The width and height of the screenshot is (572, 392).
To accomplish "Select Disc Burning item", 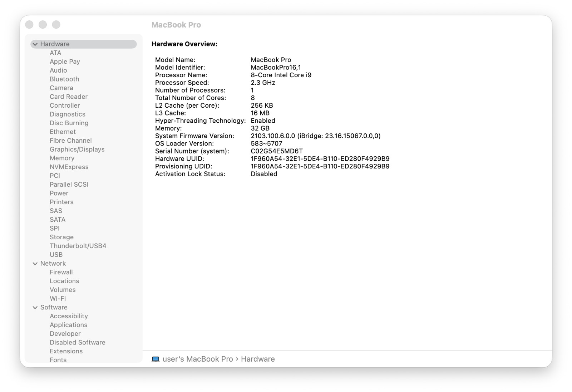I will click(x=69, y=123).
